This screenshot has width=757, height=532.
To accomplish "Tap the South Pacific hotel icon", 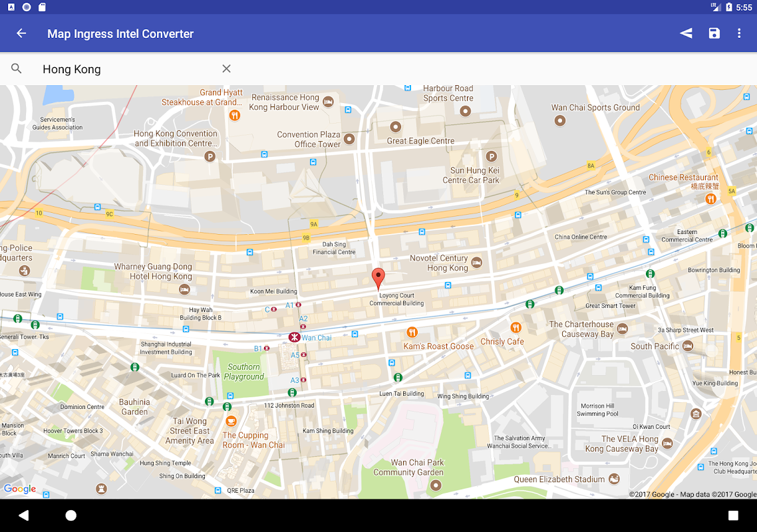I will coord(688,346).
